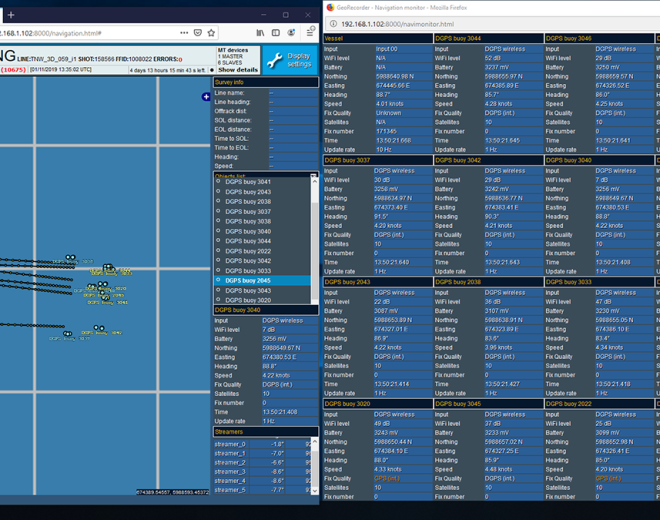Select DGPS buoy 2045 in list

[247, 281]
